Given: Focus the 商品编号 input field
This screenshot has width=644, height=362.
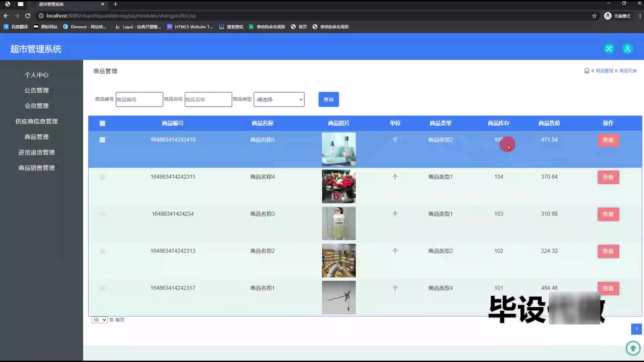Looking at the screenshot, I should pyautogui.click(x=139, y=100).
